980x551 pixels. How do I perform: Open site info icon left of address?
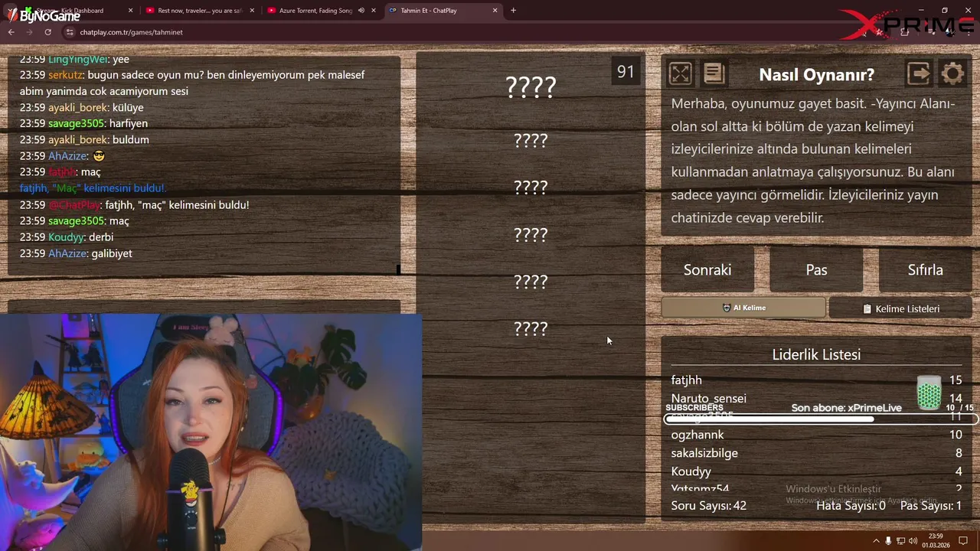[x=70, y=32]
